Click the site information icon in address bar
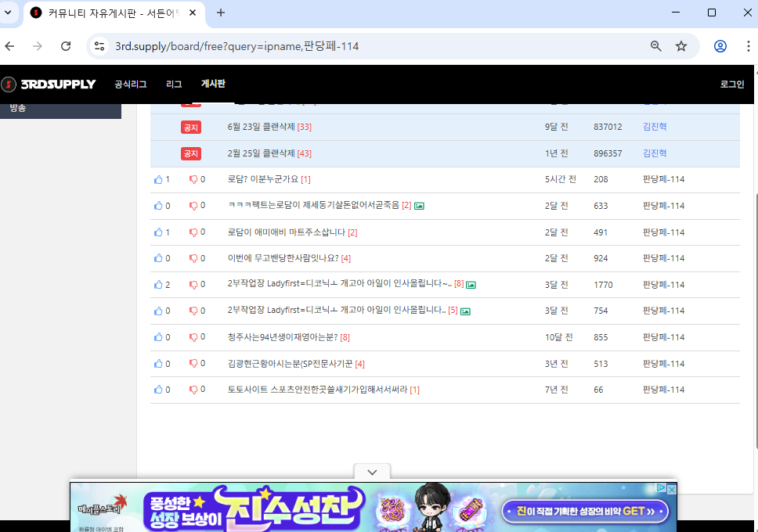The height and width of the screenshot is (532, 758). coord(99,46)
